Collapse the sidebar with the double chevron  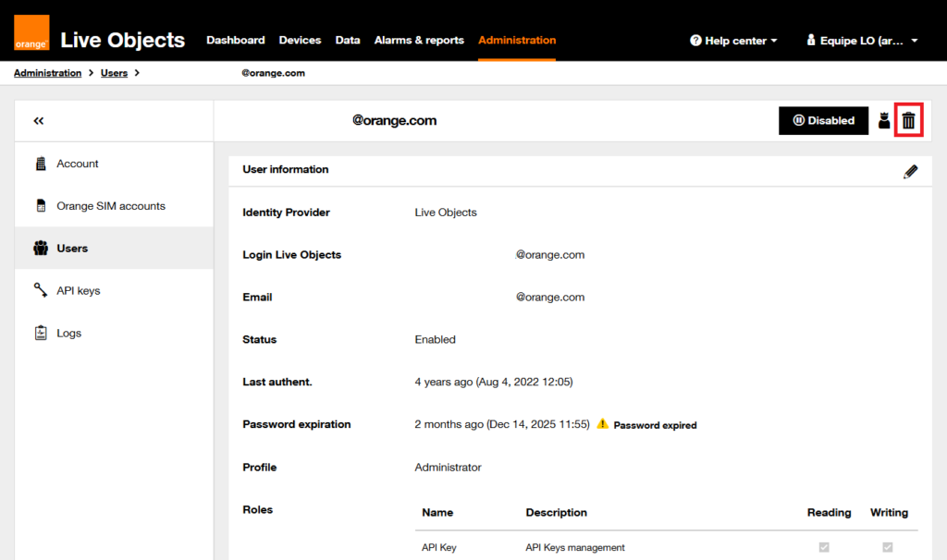pyautogui.click(x=39, y=121)
